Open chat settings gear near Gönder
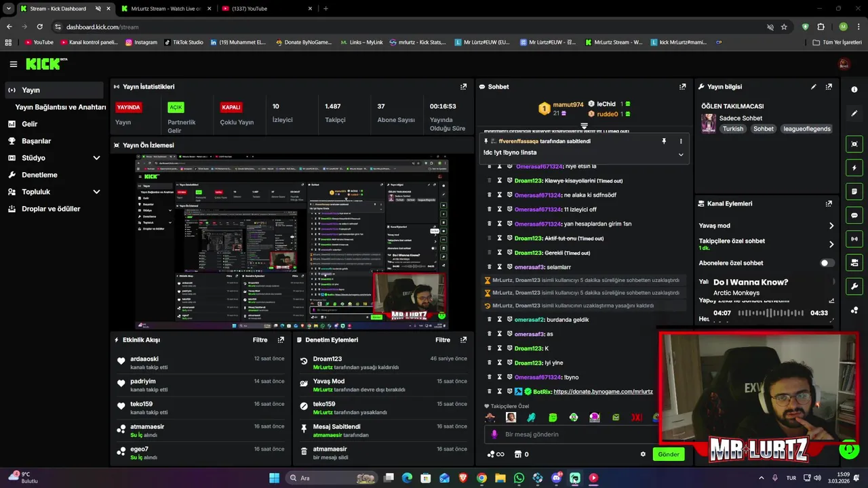 643,454
